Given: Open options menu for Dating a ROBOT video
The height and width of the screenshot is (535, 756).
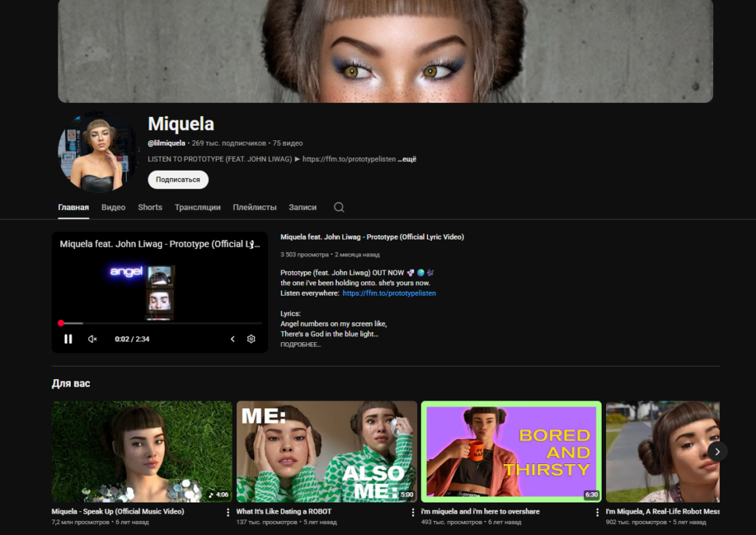Looking at the screenshot, I should (413, 512).
